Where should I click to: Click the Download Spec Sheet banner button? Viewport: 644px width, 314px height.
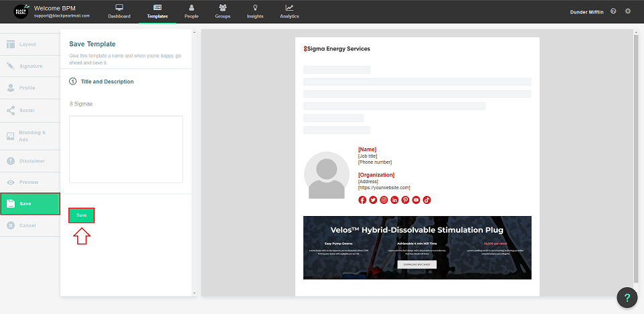417,264
